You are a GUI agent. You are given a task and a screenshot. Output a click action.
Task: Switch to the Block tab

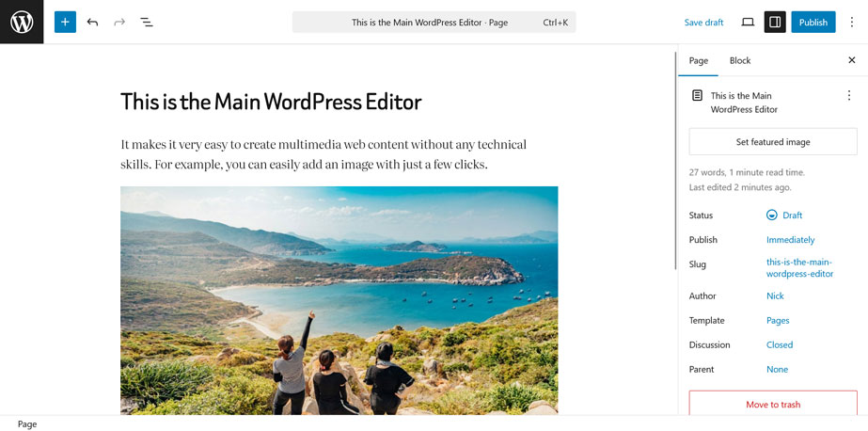tap(739, 61)
